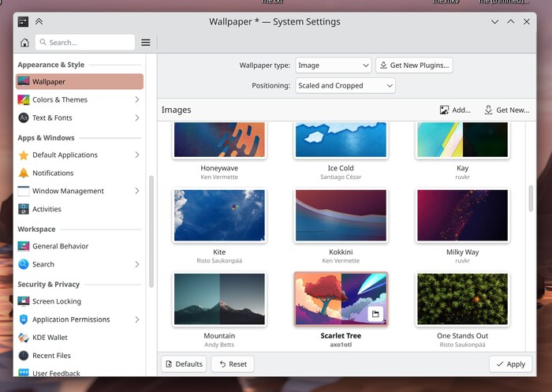Viewport: 552px width, 392px height.
Task: Open the Positioning dropdown
Action: click(x=345, y=86)
